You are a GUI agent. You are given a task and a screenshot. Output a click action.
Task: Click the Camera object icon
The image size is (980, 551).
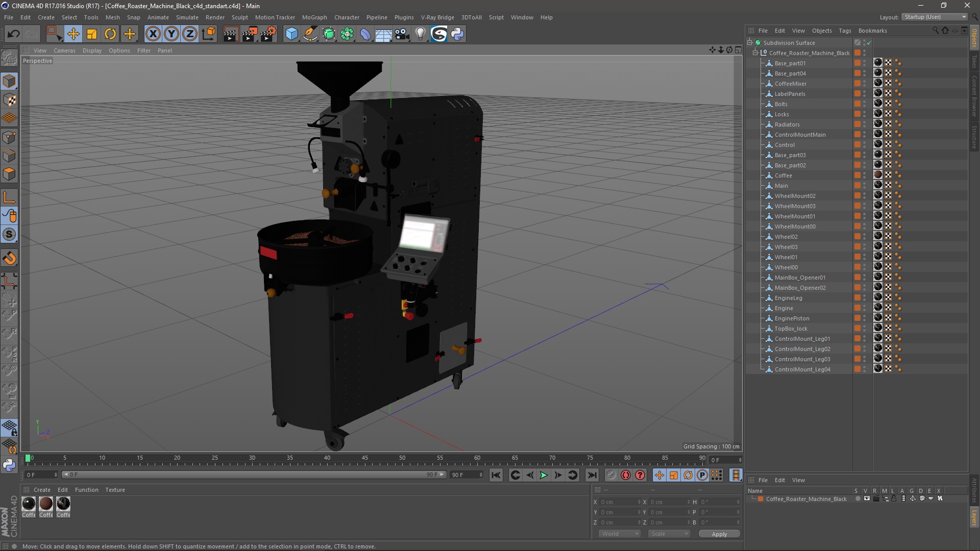402,34
